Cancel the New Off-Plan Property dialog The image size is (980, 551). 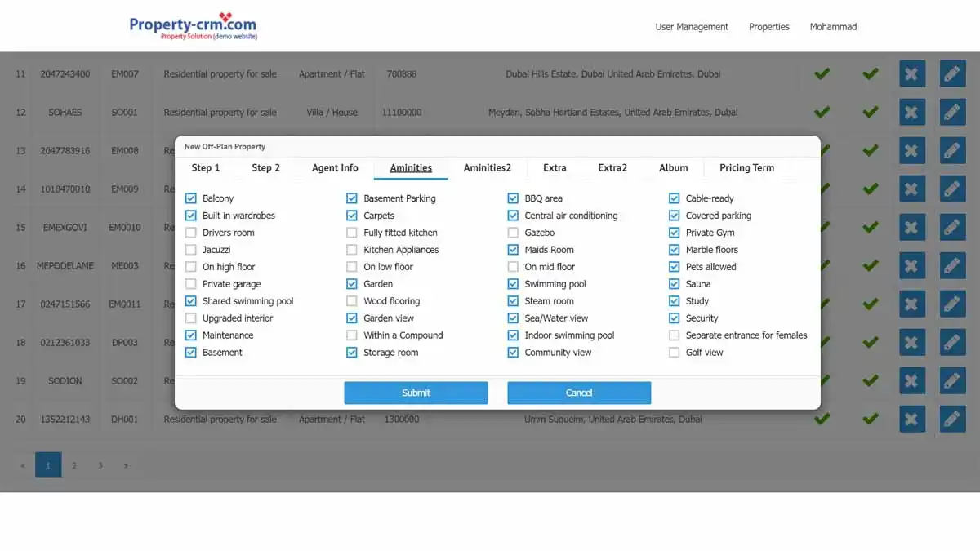579,393
